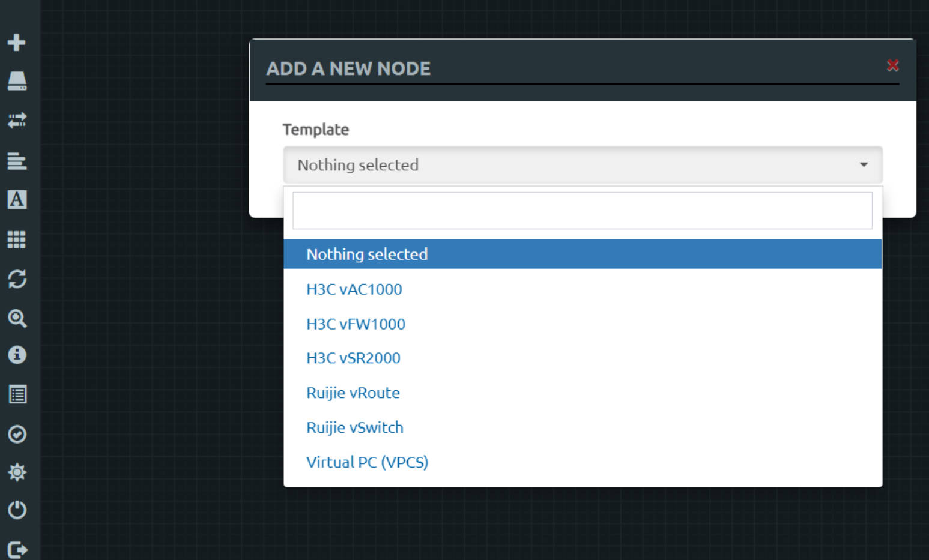Choose H3C vAC1000 from the template list
Screen dimensions: 929x560
pyautogui.click(x=354, y=289)
